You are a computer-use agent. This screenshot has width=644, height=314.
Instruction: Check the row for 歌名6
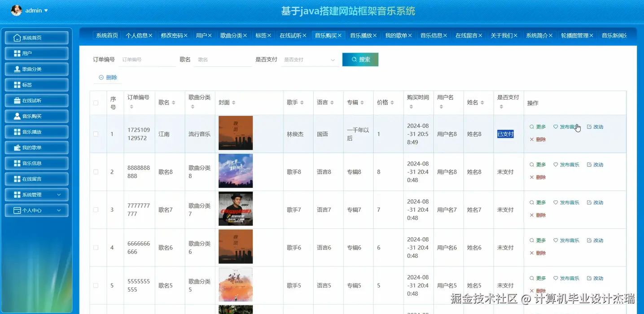coord(96,248)
